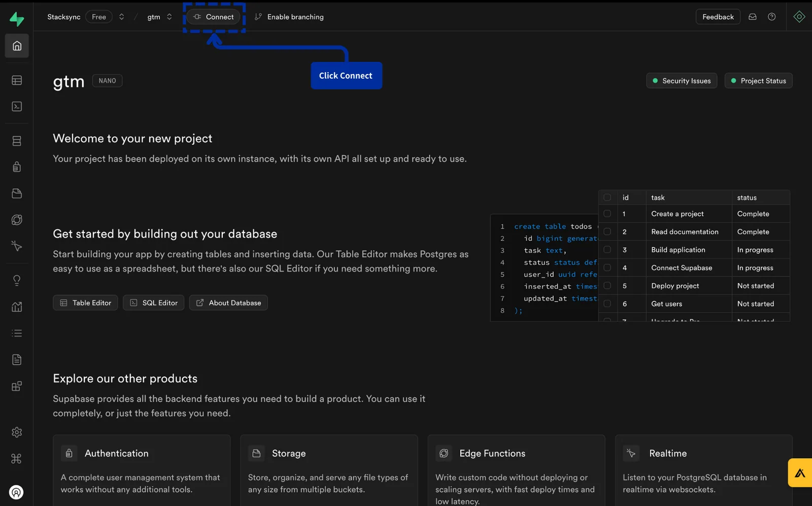Image resolution: width=812 pixels, height=506 pixels.
Task: Check the box for 'Build application' row
Action: tap(607, 250)
